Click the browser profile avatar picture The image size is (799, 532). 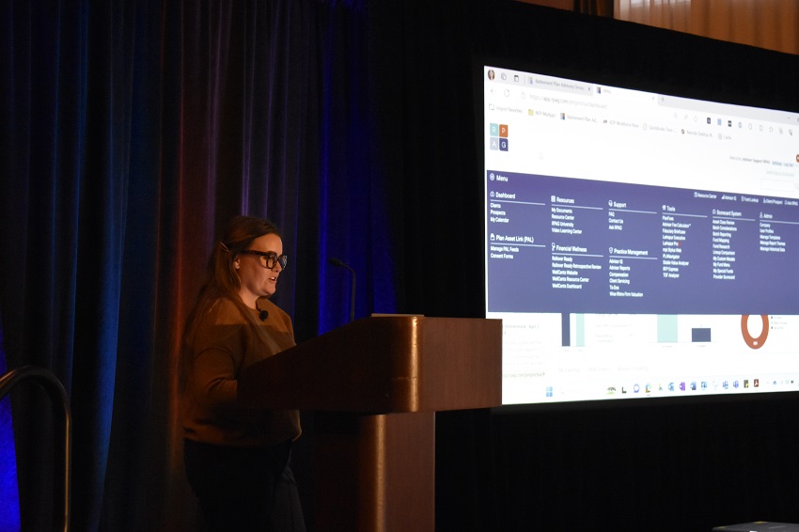point(492,75)
